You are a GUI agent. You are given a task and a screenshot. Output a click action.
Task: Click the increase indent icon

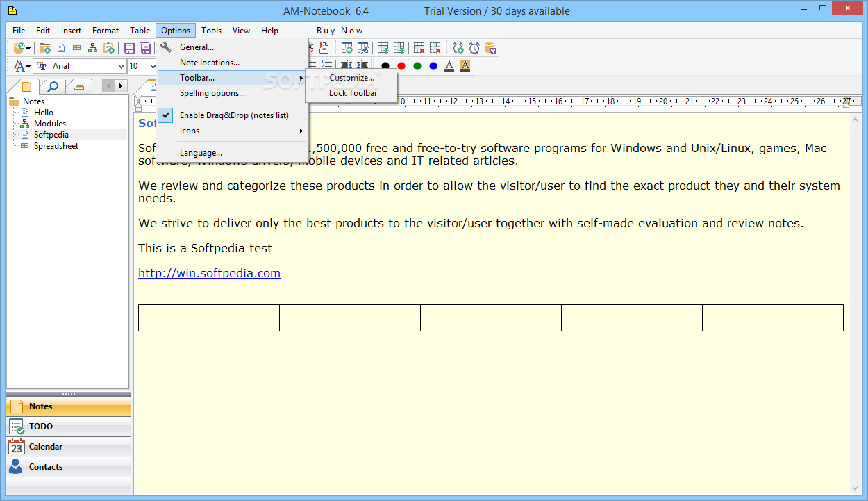pyautogui.click(x=362, y=65)
